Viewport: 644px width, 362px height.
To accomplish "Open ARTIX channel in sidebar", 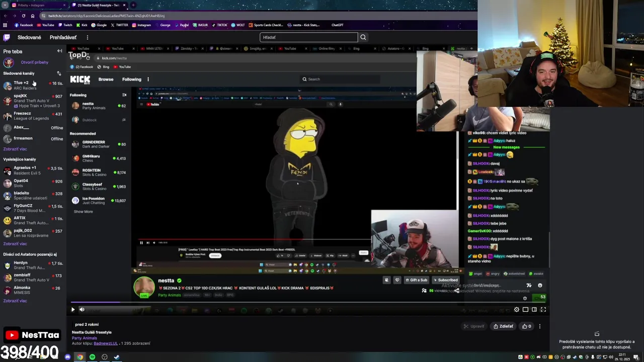I will point(33,220).
